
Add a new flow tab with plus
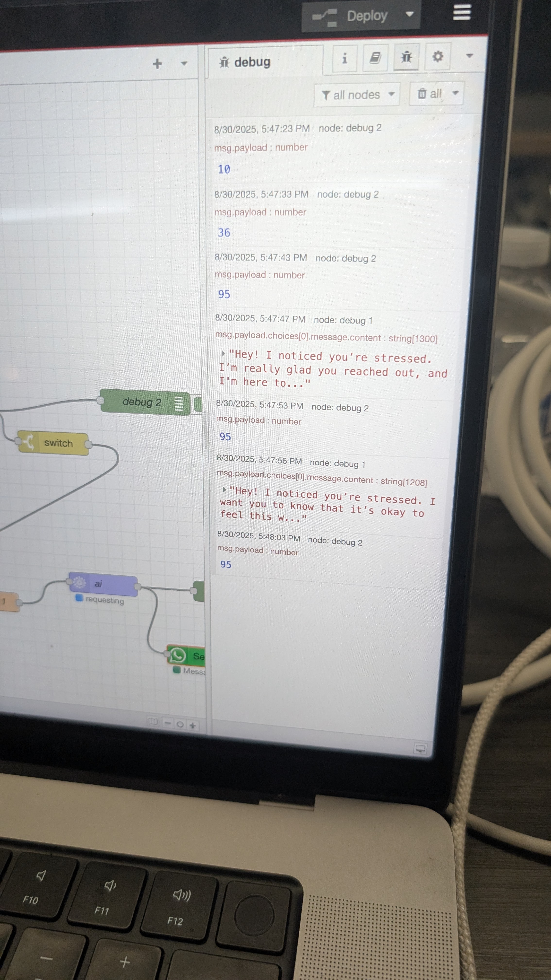pyautogui.click(x=157, y=63)
